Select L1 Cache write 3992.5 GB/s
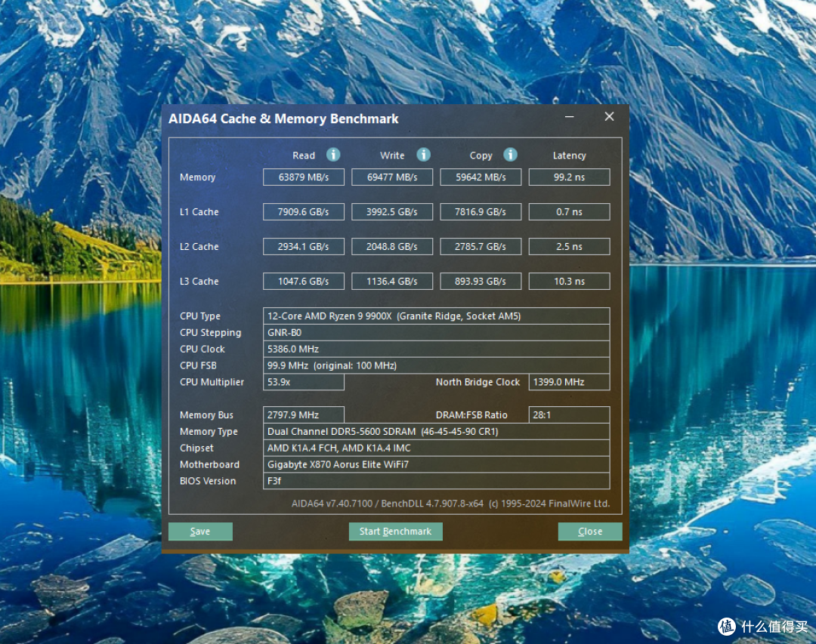 point(392,211)
